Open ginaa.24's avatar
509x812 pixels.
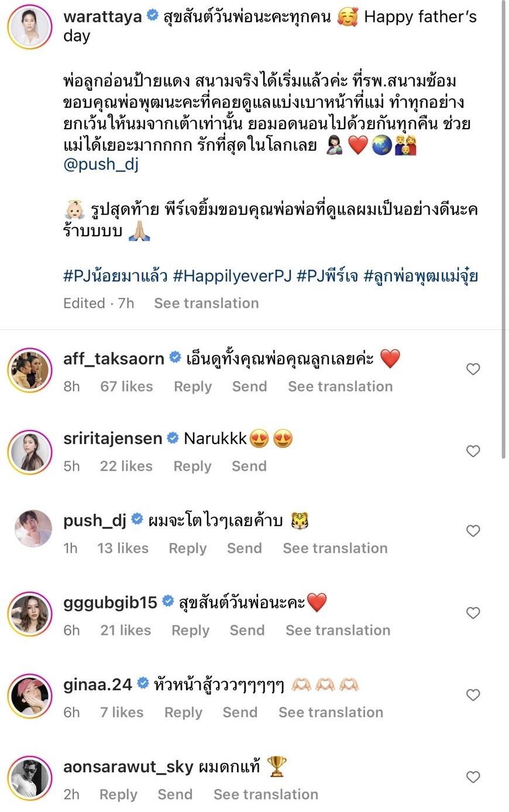point(30,696)
